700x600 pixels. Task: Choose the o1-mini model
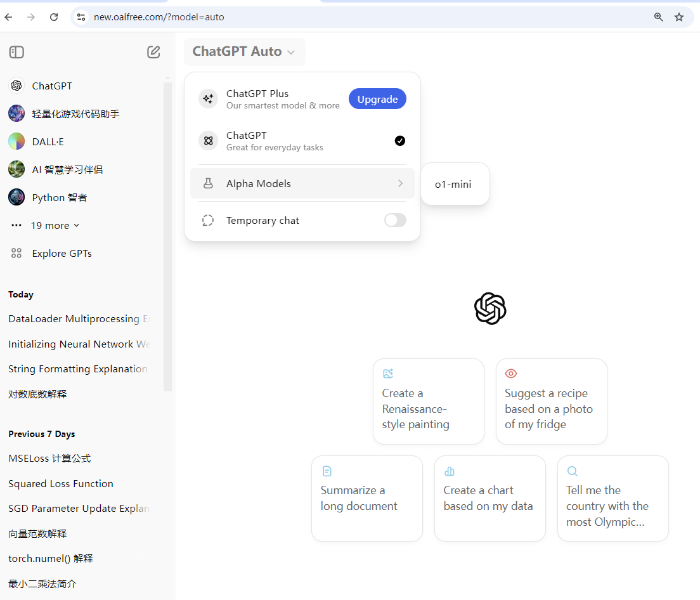click(x=455, y=184)
